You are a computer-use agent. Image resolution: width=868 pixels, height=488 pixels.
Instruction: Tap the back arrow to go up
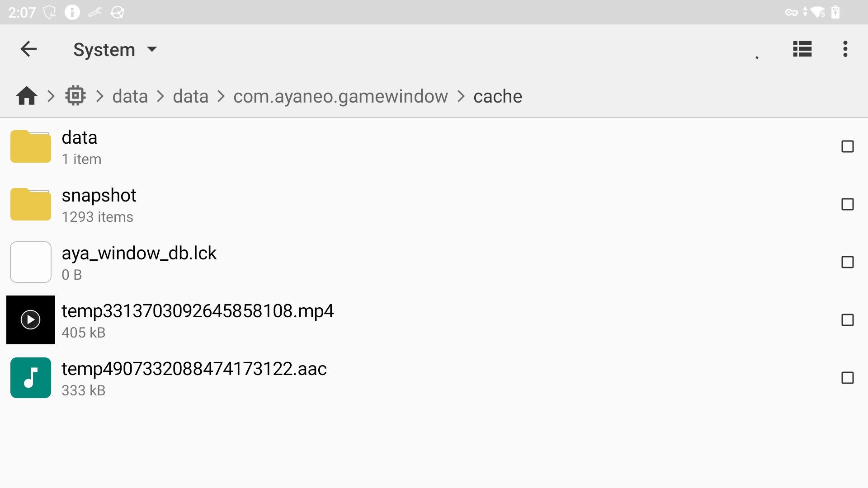coord(28,49)
